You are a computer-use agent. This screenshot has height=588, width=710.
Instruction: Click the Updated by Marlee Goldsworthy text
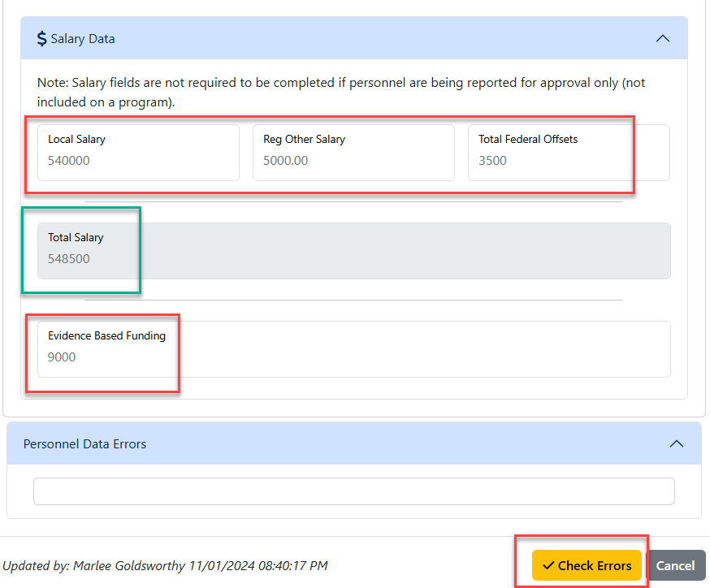(165, 565)
